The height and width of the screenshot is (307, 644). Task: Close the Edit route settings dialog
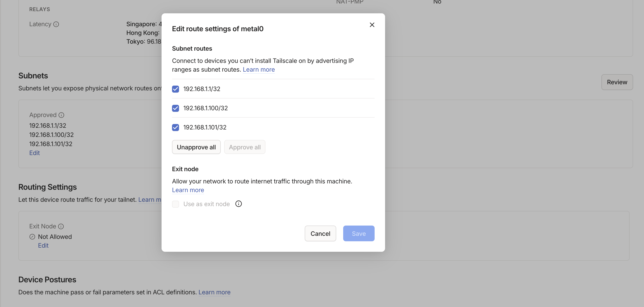(x=372, y=25)
